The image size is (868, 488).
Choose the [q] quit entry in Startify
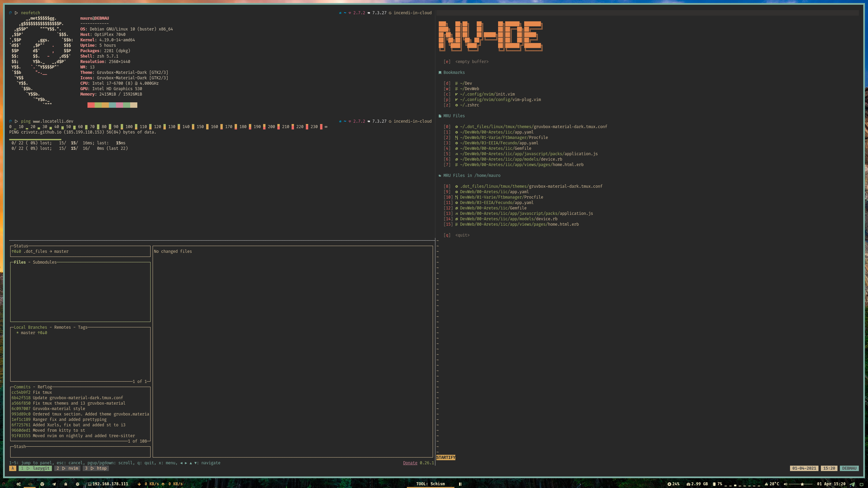coord(456,235)
